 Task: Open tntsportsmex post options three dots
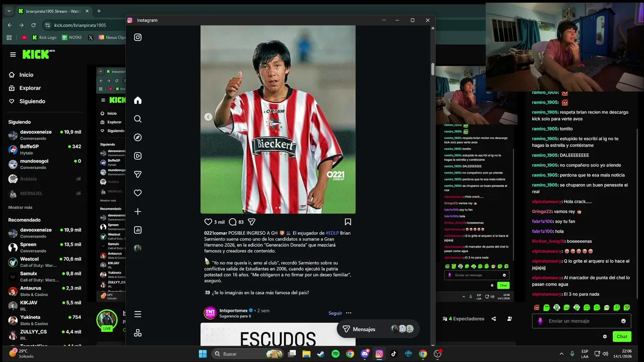pos(348,313)
